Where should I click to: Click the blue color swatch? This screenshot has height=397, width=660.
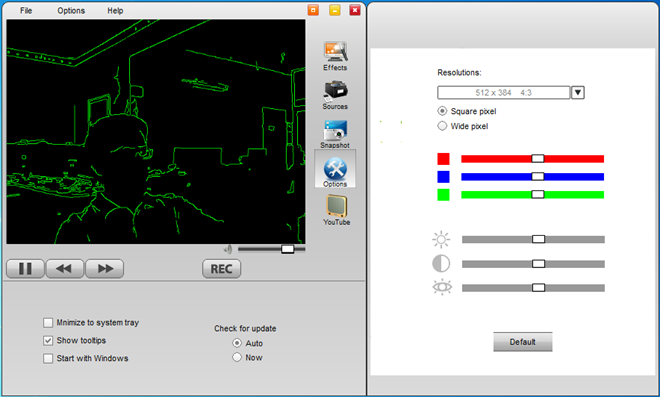443,177
